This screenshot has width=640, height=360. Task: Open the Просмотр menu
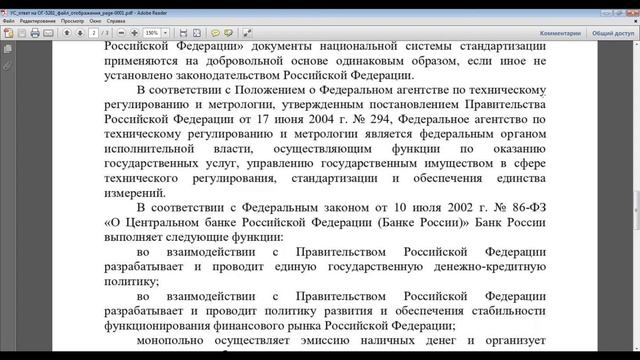point(72,21)
